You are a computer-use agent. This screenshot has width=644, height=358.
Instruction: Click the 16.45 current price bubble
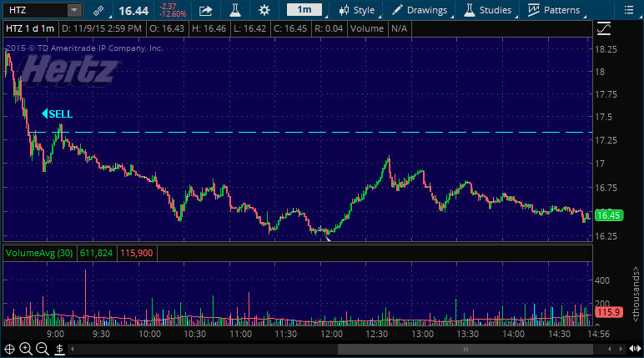[x=609, y=215]
